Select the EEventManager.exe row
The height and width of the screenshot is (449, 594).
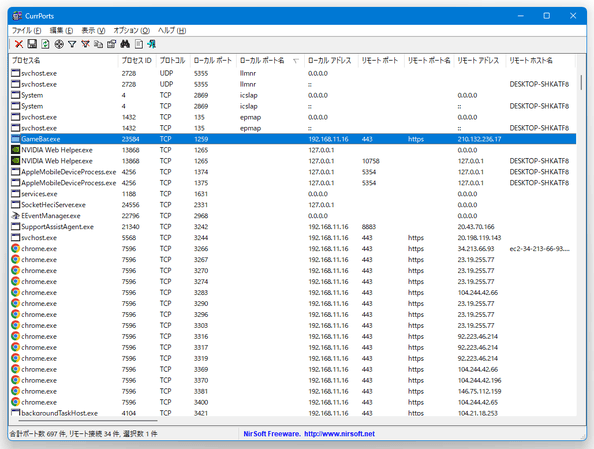click(x=294, y=216)
